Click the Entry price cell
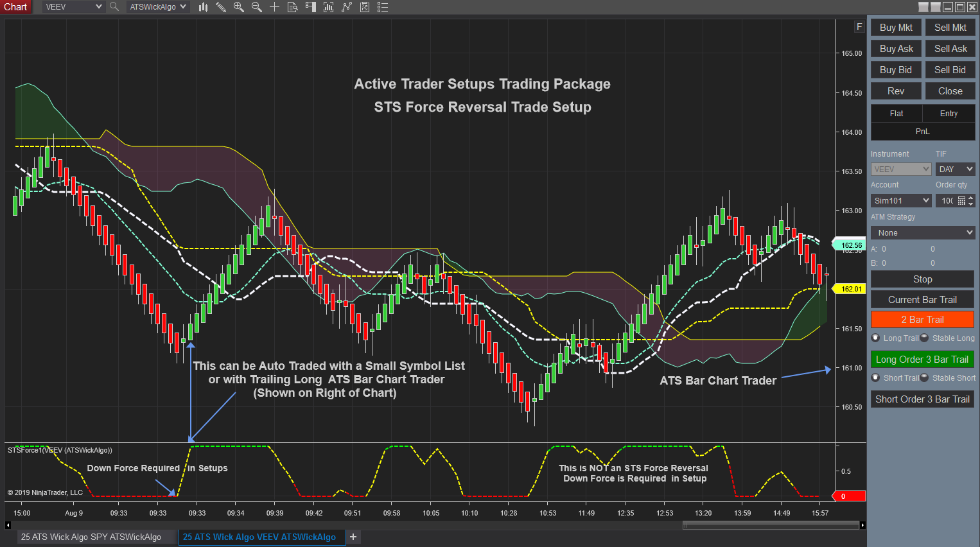The height and width of the screenshot is (547, 980). coord(949,114)
